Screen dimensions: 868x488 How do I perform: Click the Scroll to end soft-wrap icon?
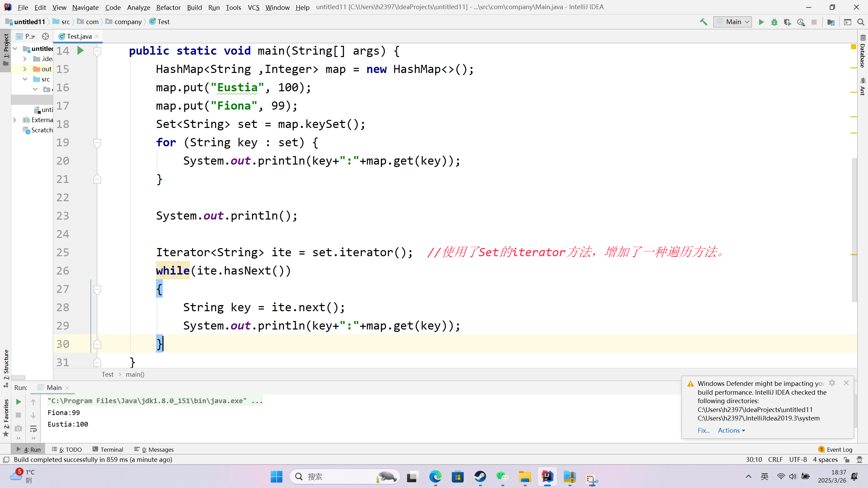[x=33, y=429]
